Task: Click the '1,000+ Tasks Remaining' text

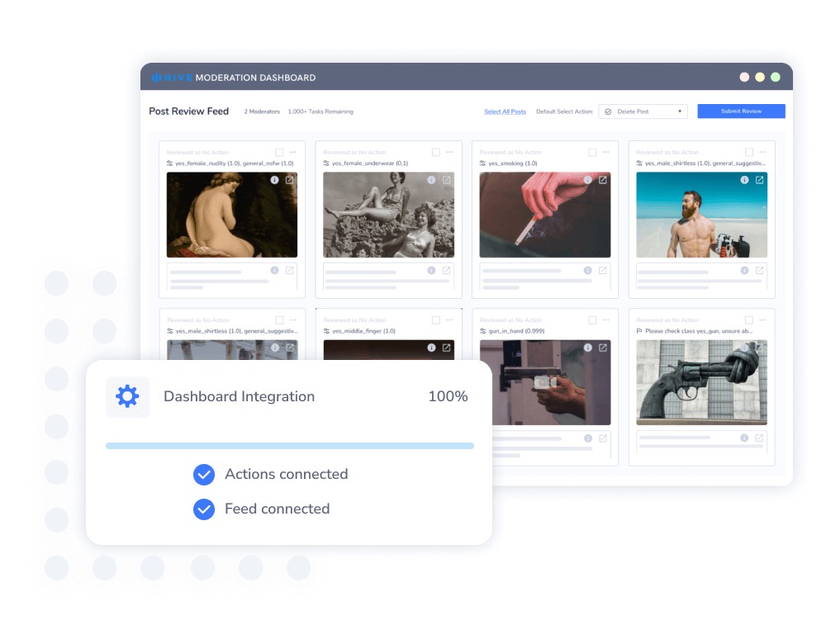Action: [320, 111]
